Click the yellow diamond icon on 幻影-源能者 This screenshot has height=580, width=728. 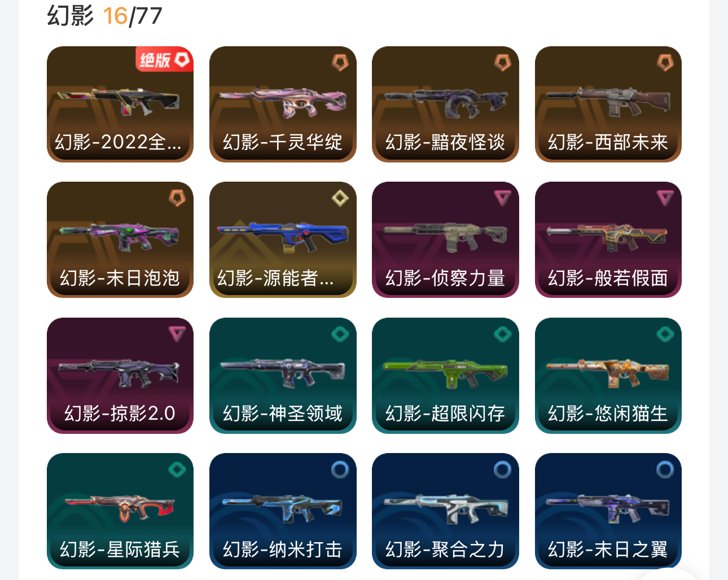(340, 198)
